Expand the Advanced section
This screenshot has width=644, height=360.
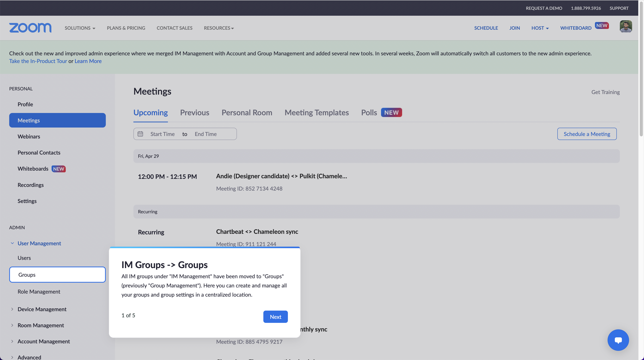click(x=12, y=357)
